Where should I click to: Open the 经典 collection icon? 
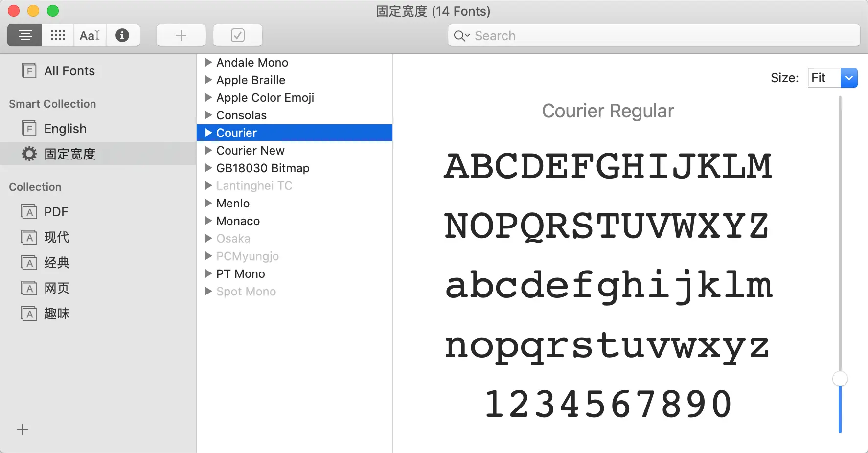(x=29, y=263)
